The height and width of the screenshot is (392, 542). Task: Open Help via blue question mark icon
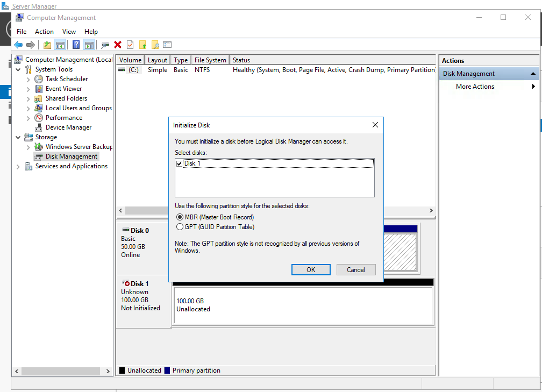76,45
